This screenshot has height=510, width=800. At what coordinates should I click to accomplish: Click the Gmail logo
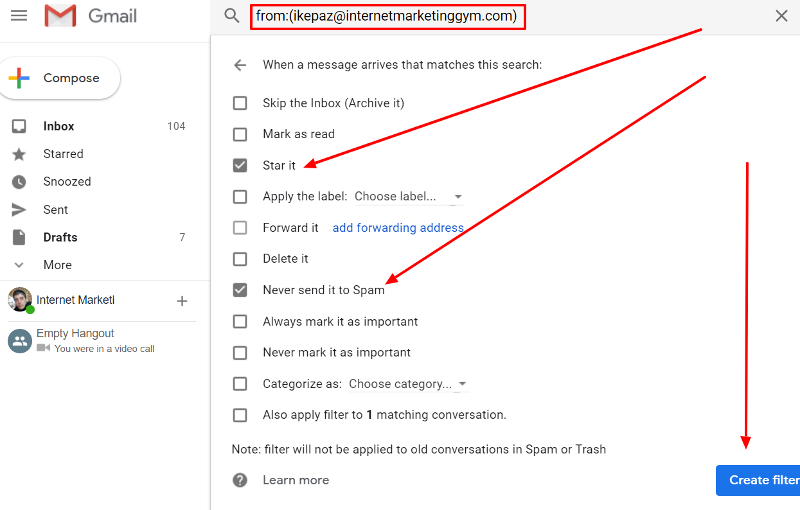coord(91,16)
